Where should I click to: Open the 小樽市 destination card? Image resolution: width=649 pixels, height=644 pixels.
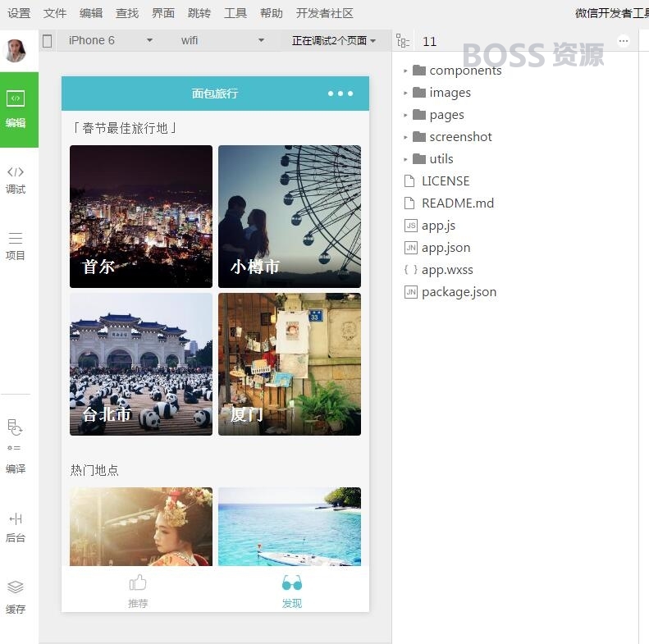pos(290,217)
